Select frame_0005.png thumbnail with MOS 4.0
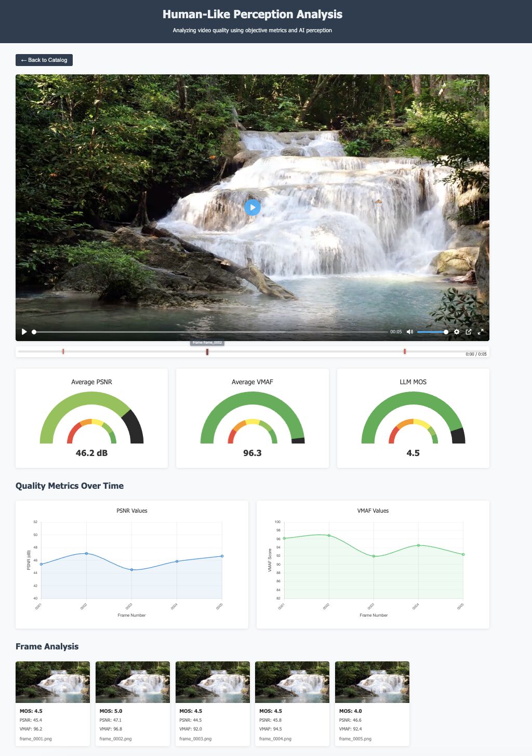The image size is (532, 756). [x=372, y=682]
